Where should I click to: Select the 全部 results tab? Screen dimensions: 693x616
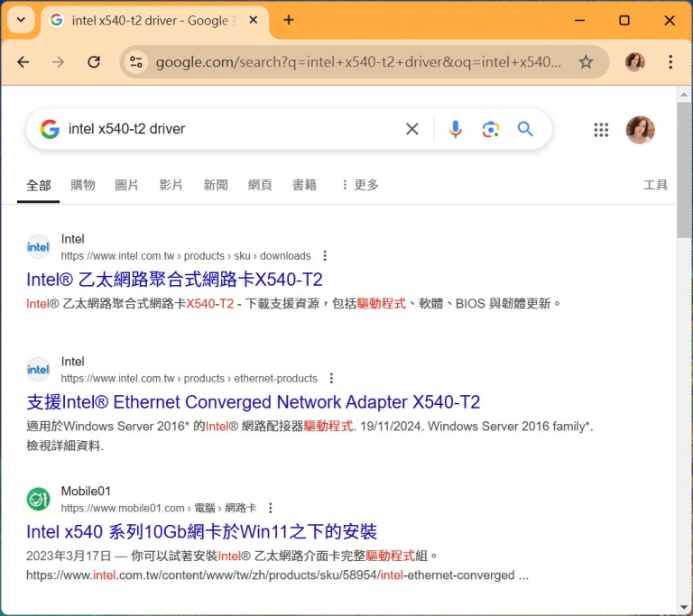(39, 185)
